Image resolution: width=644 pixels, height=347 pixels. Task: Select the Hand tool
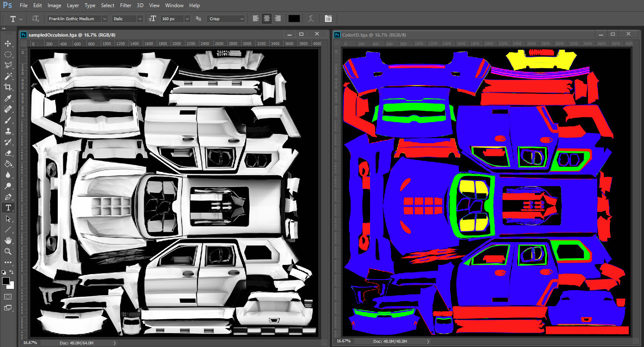tap(8, 240)
